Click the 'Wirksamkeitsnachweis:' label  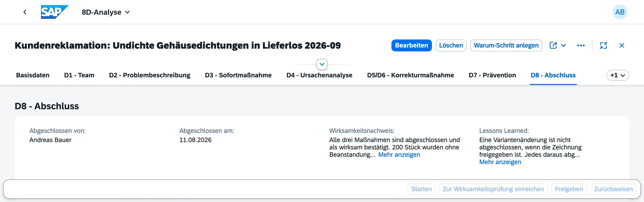[x=362, y=131]
